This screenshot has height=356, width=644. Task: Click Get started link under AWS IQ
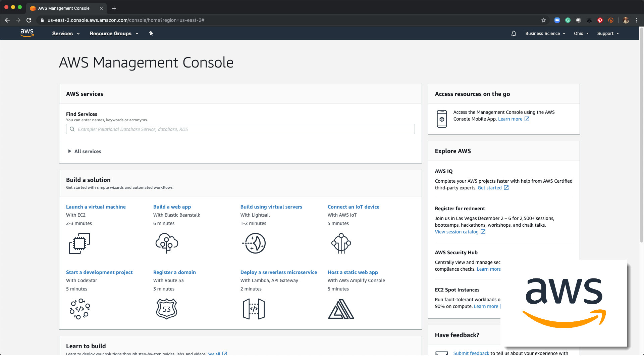[x=490, y=188]
